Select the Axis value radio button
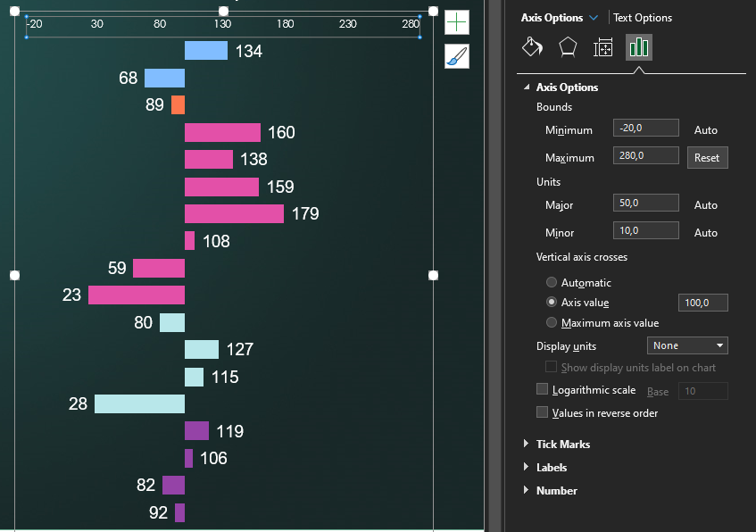This screenshot has height=532, width=756. [551, 302]
